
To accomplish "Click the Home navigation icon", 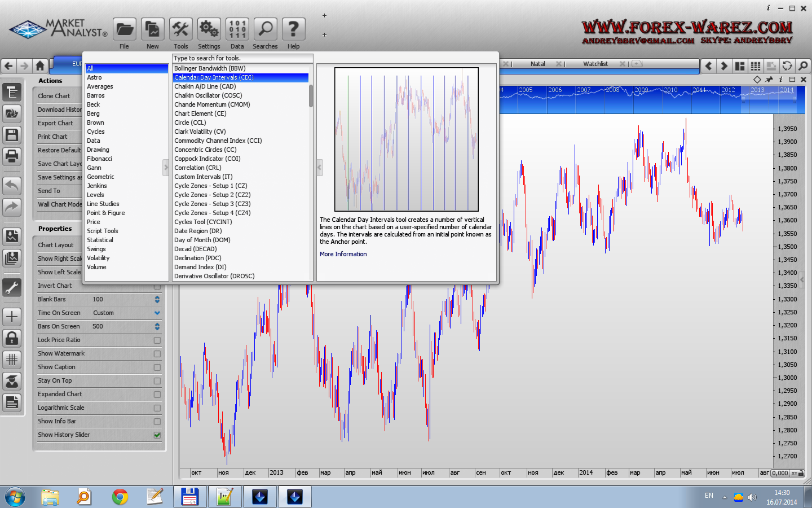I will (40, 66).
